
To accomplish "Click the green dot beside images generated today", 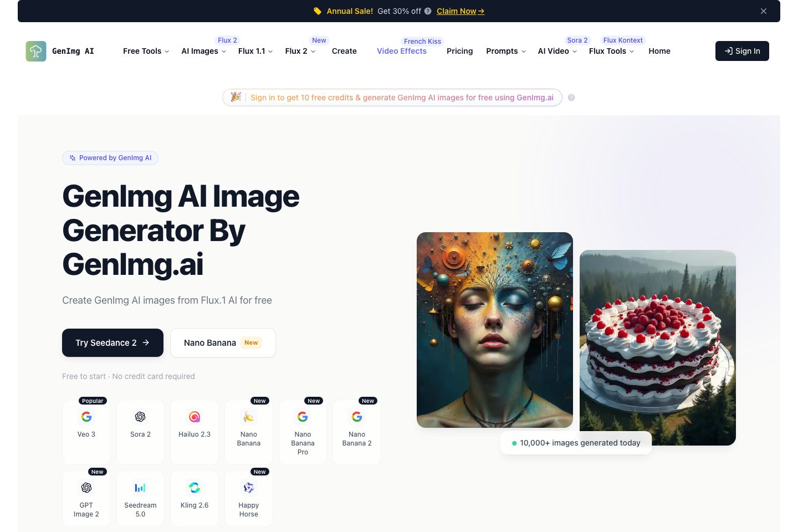I will [x=514, y=443].
